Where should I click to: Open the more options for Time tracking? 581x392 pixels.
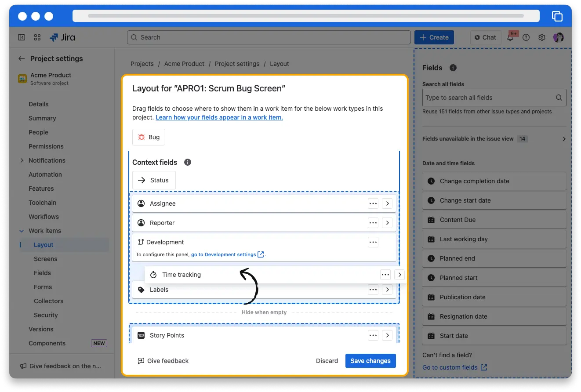point(385,275)
